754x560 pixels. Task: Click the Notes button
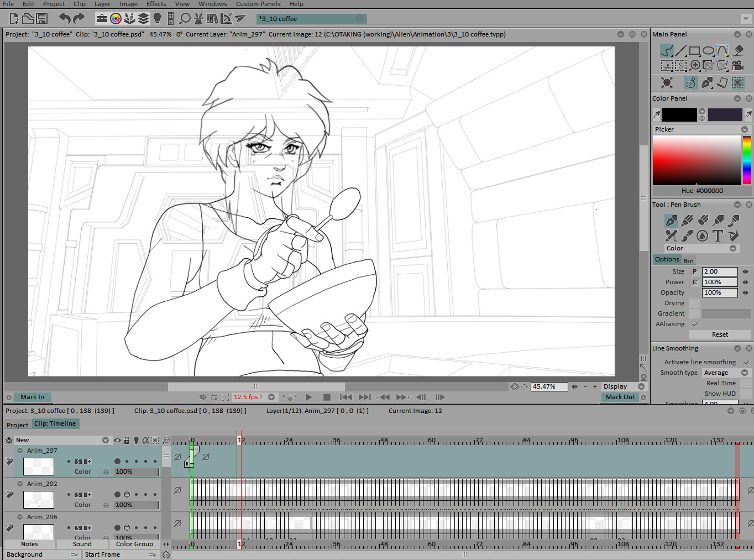tap(30, 544)
